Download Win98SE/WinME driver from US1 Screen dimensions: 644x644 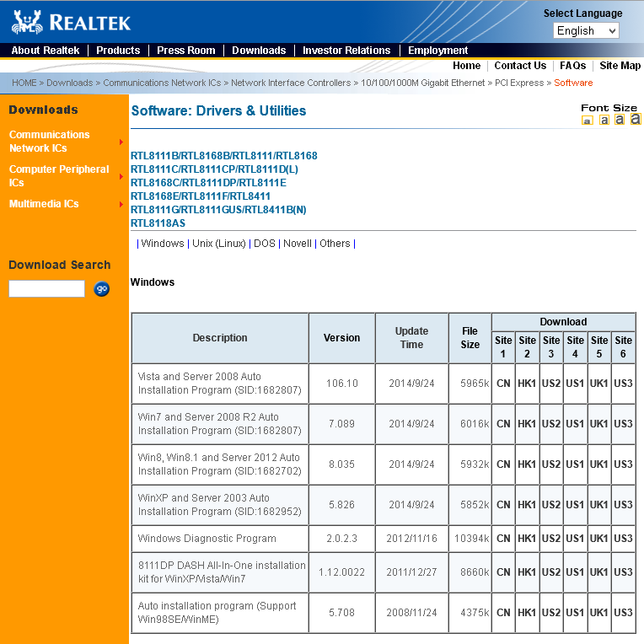(x=575, y=613)
